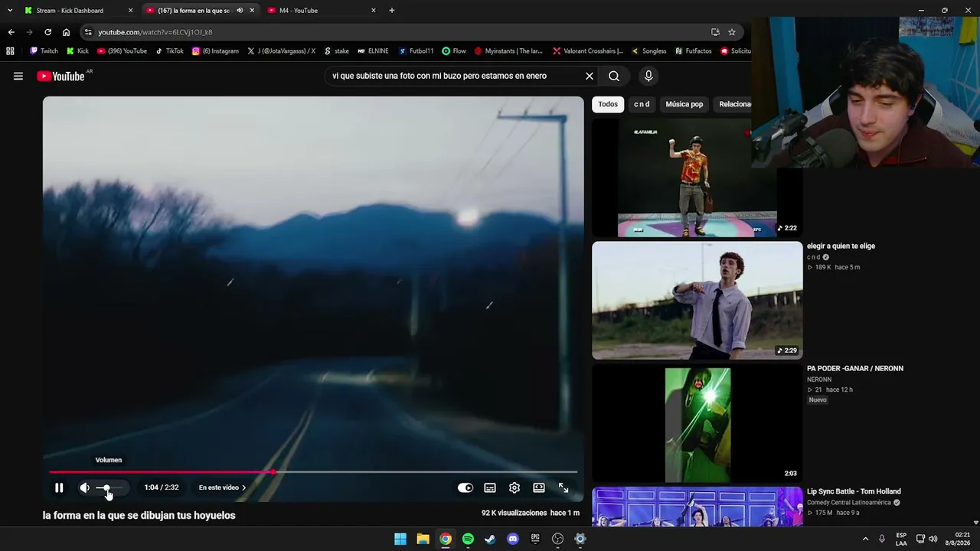Pause the YouTube video

pyautogui.click(x=59, y=487)
